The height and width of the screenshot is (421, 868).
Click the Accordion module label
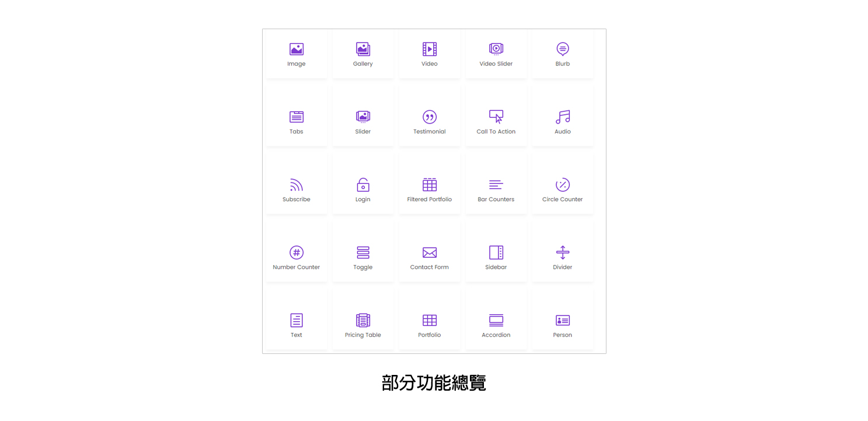pyautogui.click(x=496, y=335)
